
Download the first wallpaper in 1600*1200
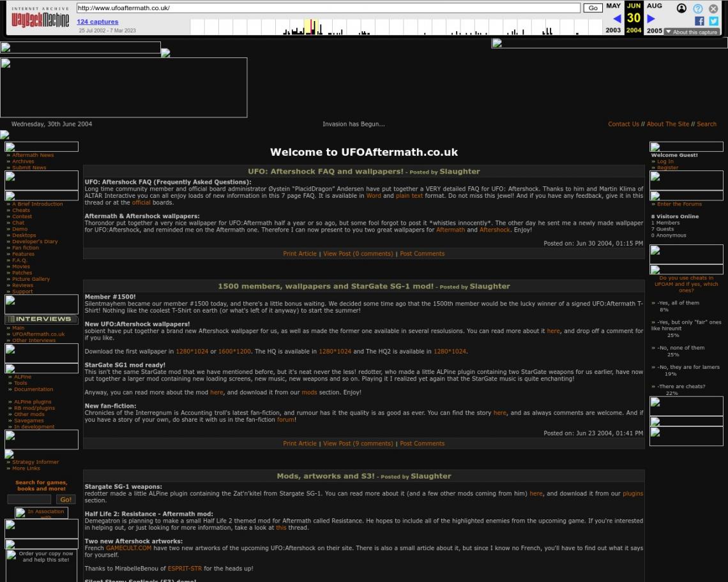(x=234, y=352)
